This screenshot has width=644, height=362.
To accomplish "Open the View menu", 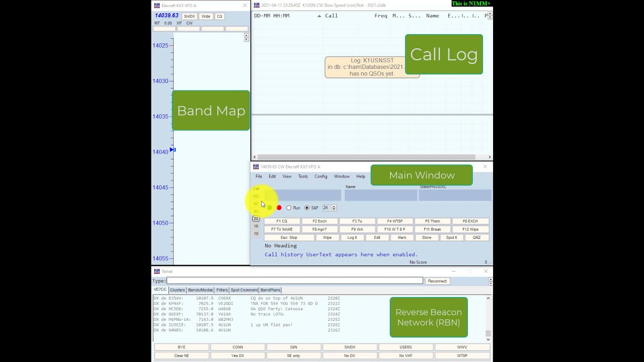I will [x=287, y=176].
